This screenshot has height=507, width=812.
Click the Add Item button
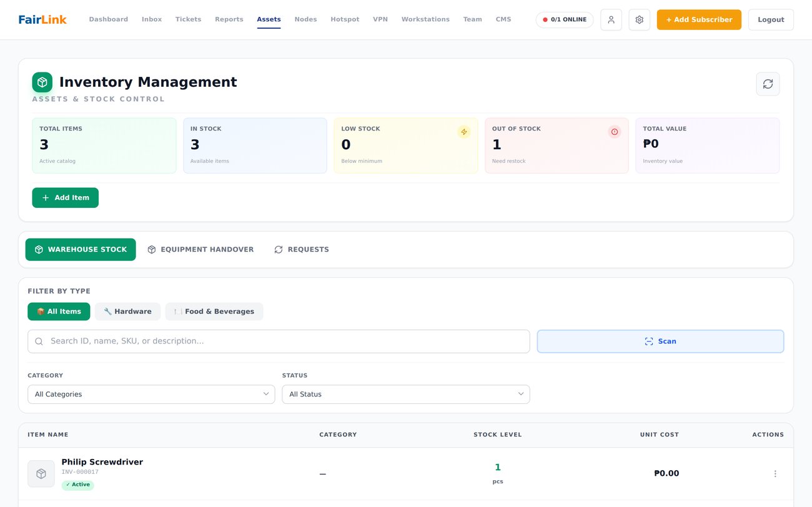tap(66, 198)
